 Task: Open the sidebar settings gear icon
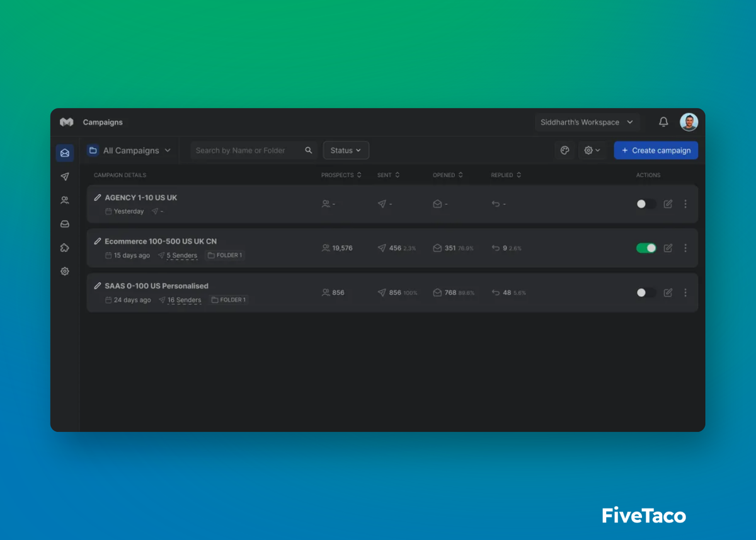coord(64,272)
